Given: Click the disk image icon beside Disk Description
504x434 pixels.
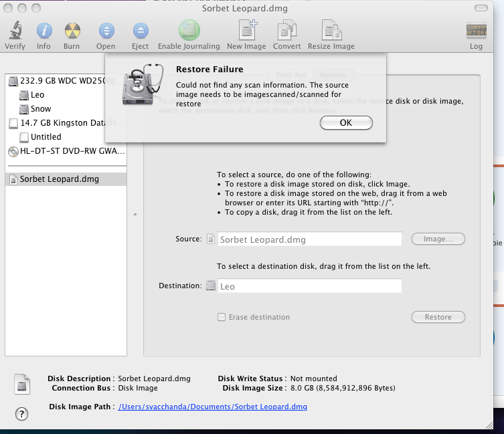Looking at the screenshot, I should [x=22, y=385].
